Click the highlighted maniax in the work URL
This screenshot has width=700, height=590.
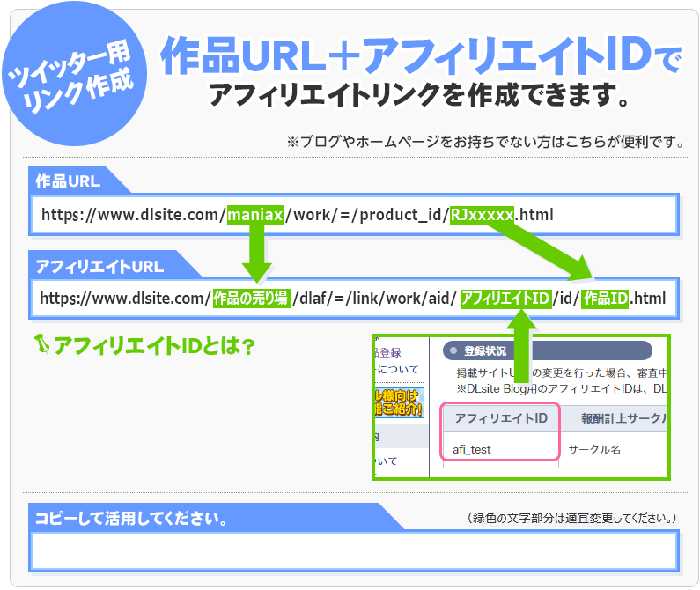[256, 215]
